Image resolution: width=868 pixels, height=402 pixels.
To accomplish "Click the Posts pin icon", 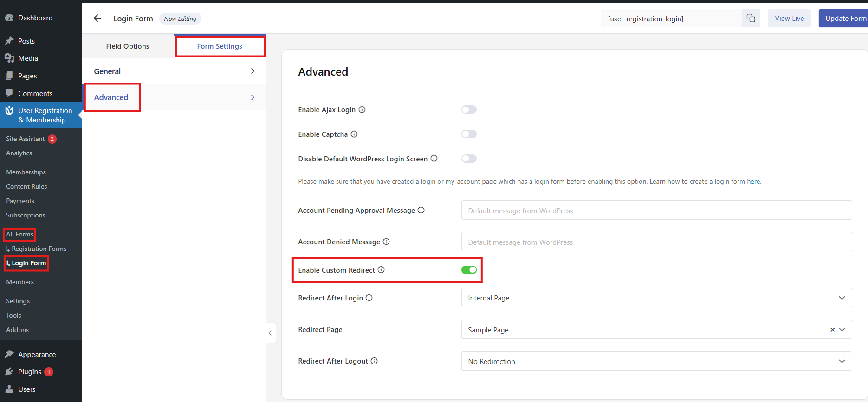I will pos(9,41).
